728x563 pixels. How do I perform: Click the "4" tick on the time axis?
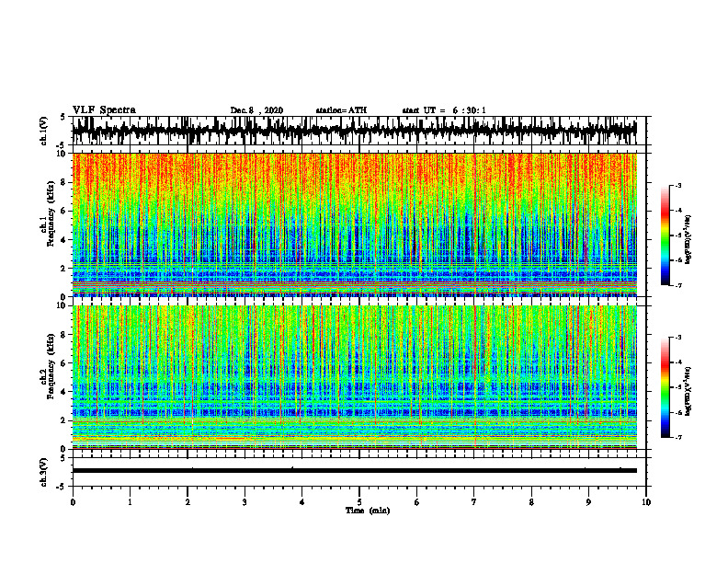[301, 502]
